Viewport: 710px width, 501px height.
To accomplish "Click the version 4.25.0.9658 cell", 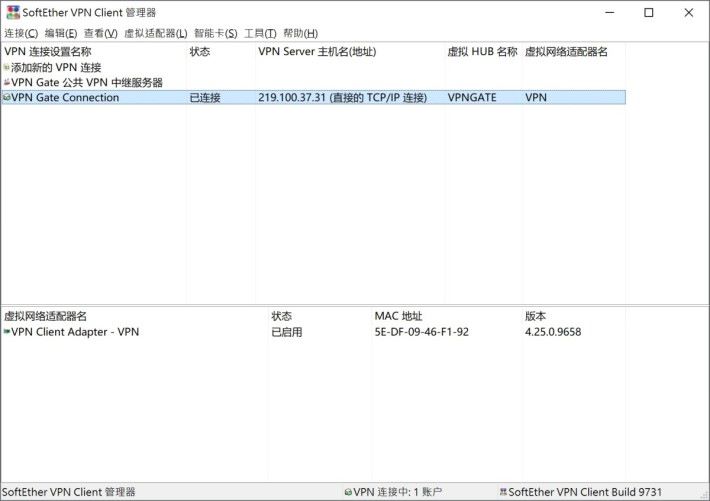I will click(x=553, y=332).
